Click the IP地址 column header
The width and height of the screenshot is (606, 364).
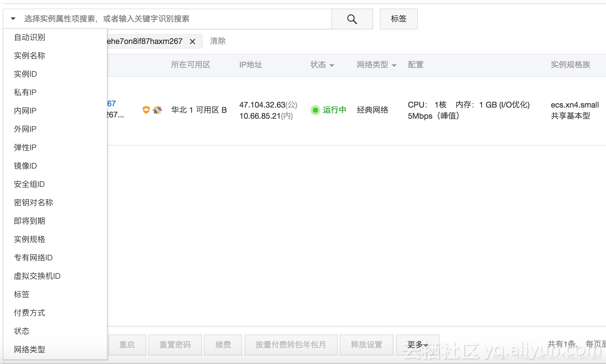[251, 65]
